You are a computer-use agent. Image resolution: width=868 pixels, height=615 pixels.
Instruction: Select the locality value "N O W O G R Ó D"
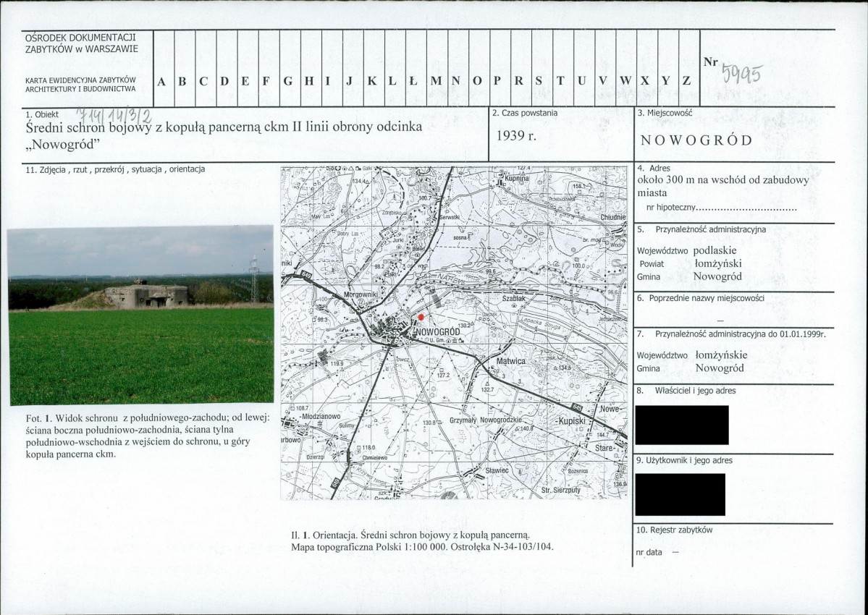pos(696,140)
